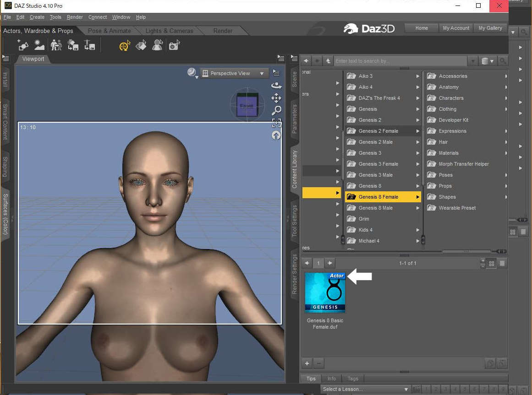Toggle the Shaping side pane tab
532x395 pixels.
(x=5, y=166)
